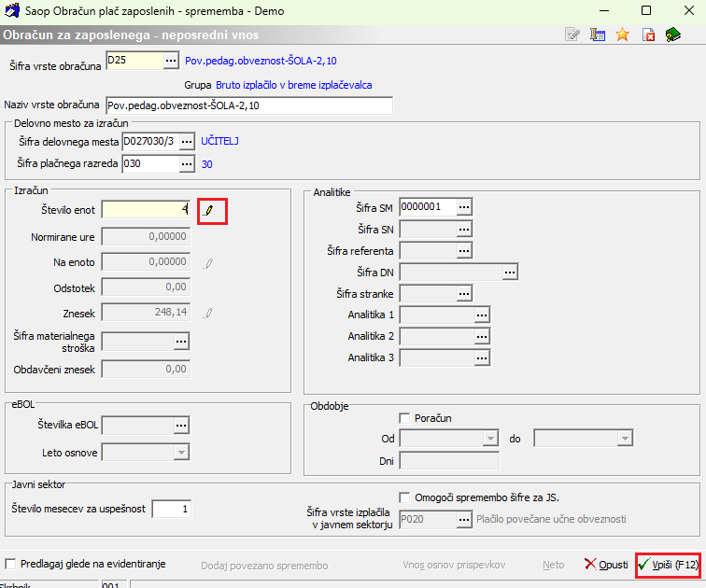The height and width of the screenshot is (588, 706).
Task: Open lookup for Šifra SM
Action: pos(464,207)
